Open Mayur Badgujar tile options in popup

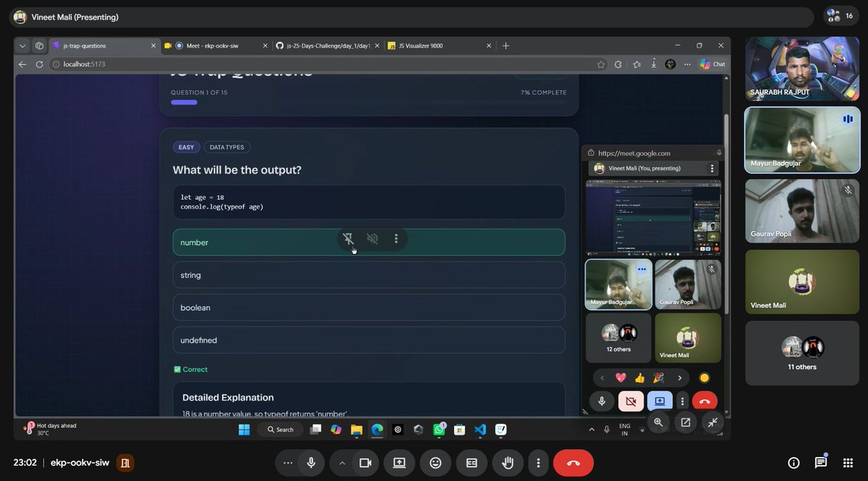tap(641, 268)
